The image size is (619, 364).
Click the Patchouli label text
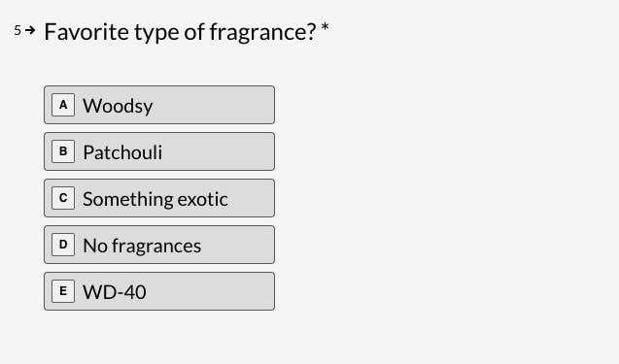pos(122,152)
